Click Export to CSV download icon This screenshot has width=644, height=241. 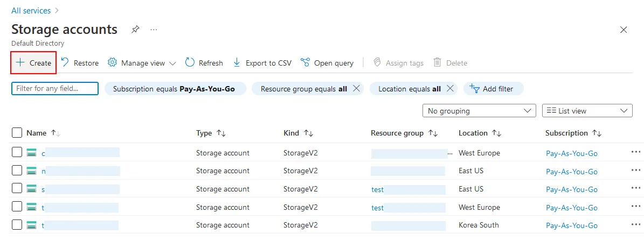click(237, 62)
